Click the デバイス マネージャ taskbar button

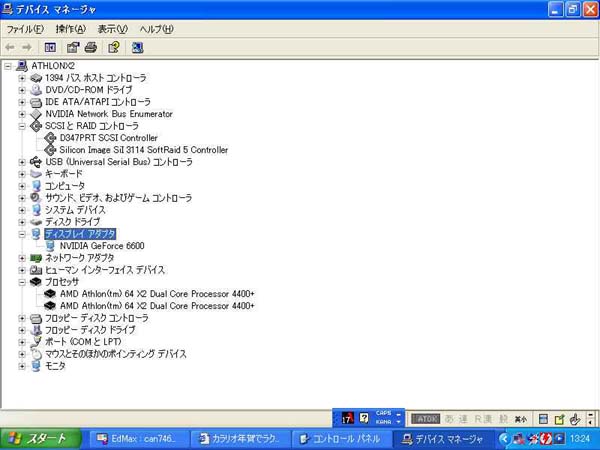tap(444, 439)
